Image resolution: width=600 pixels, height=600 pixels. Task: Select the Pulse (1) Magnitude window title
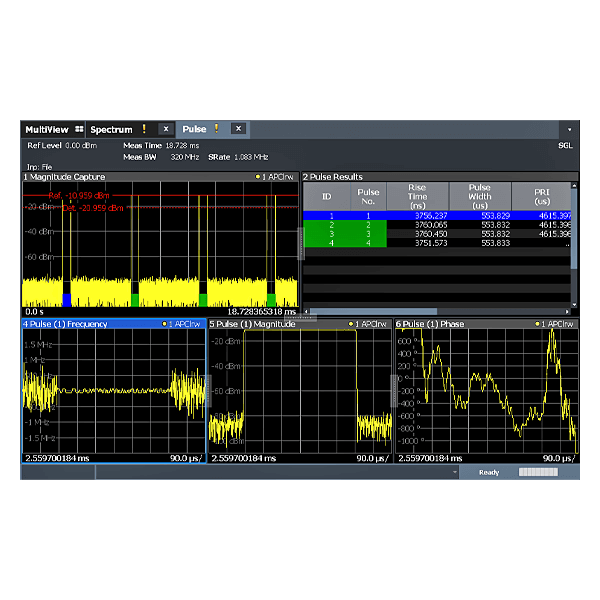[252, 324]
